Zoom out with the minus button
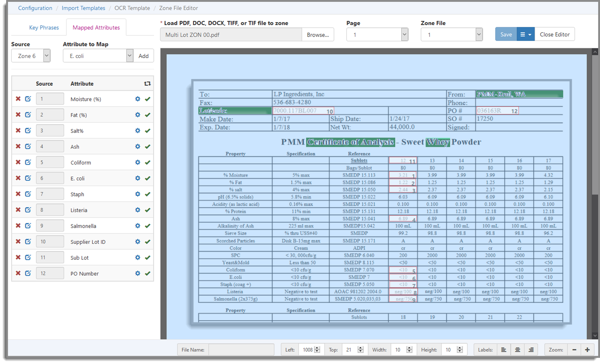600x364 pixels. (x=574, y=350)
